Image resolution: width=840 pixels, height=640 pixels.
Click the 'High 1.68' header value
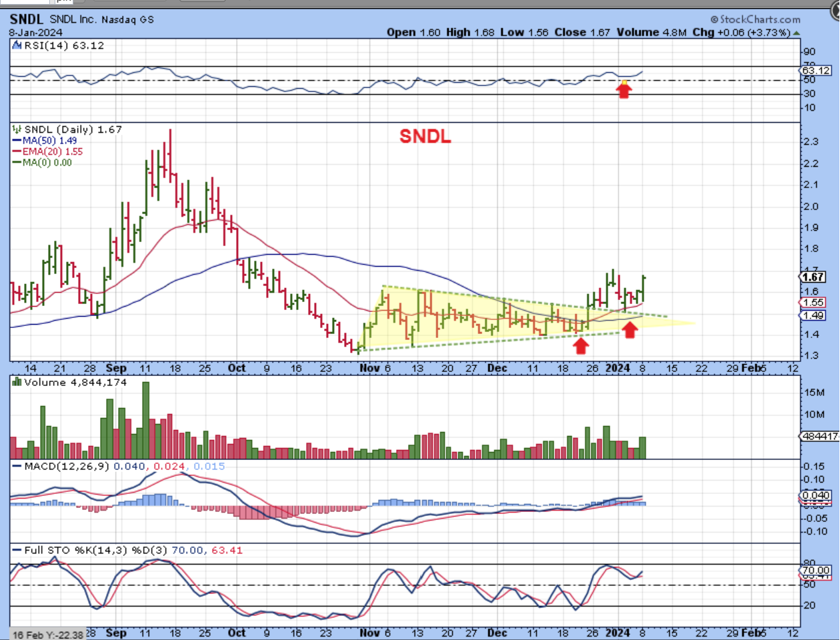pyautogui.click(x=470, y=32)
